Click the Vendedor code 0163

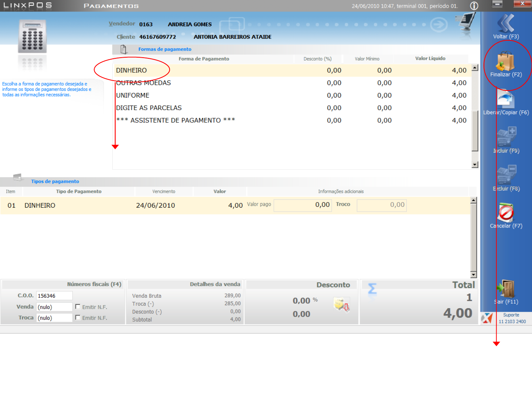coord(146,24)
